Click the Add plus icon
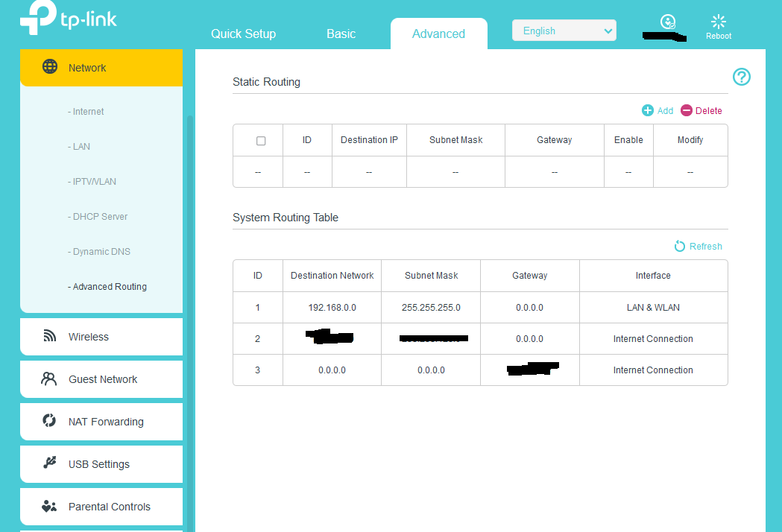The height and width of the screenshot is (532, 782). [648, 110]
